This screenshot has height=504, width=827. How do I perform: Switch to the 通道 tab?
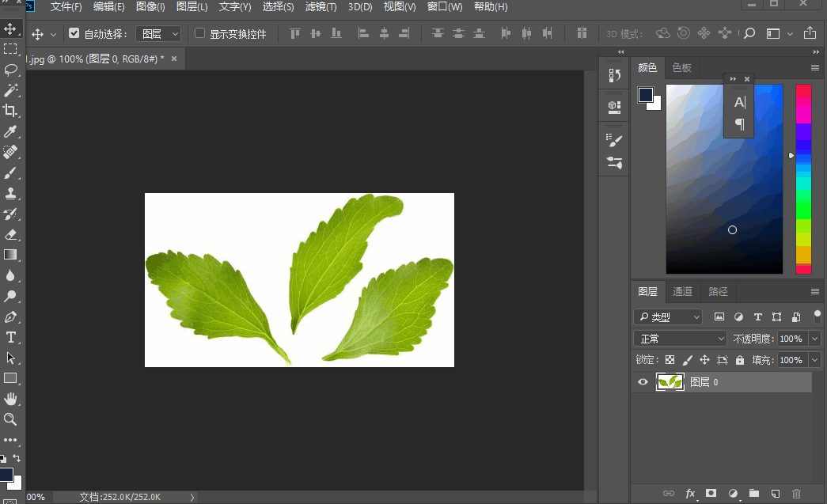tap(682, 291)
